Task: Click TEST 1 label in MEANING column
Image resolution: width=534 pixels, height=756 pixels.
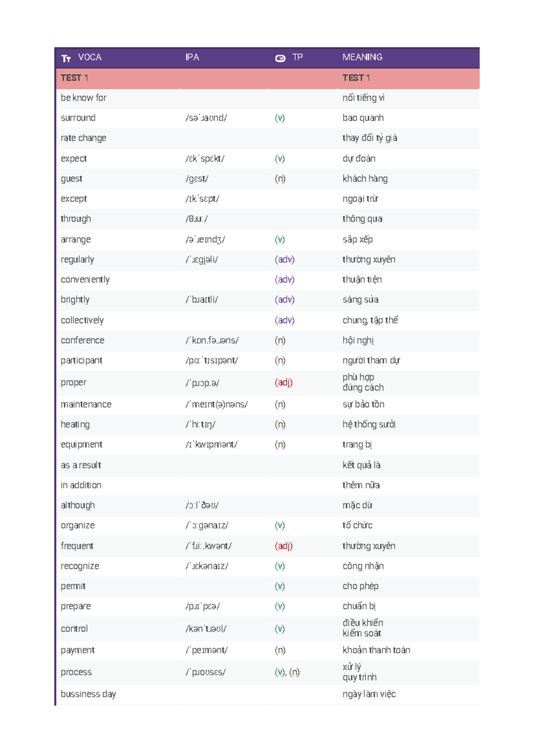Action: tap(356, 78)
